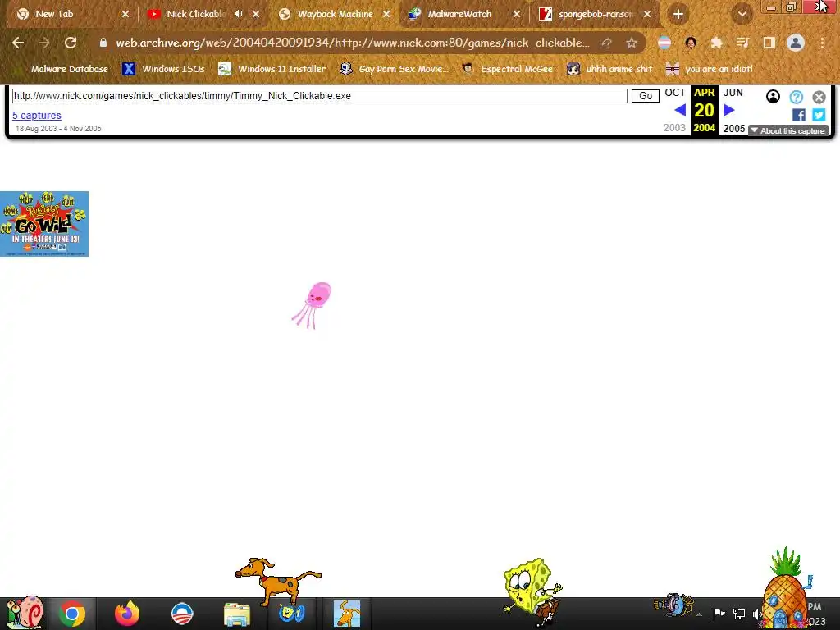The width and height of the screenshot is (840, 630).
Task: Open the MalwareWatch tab
Action: tap(459, 14)
